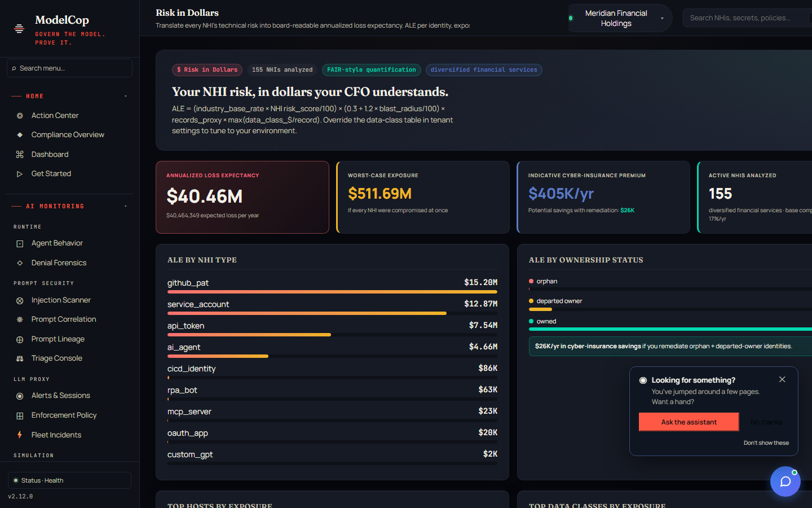The width and height of the screenshot is (812, 508).
Task: Click the cicd_identity row label
Action: 191,369
